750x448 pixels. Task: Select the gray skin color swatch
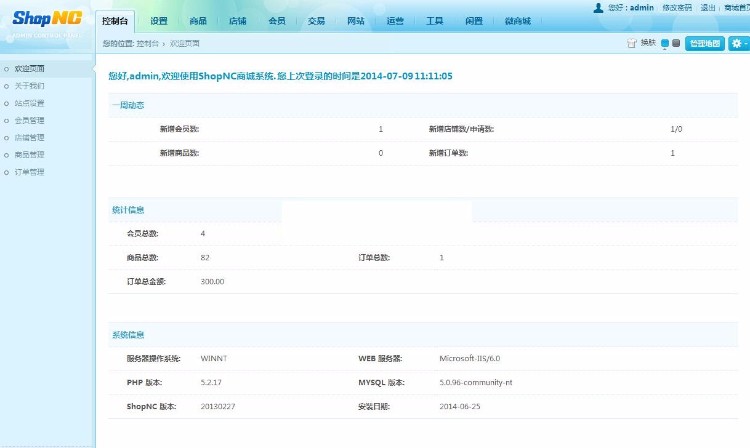(x=676, y=43)
